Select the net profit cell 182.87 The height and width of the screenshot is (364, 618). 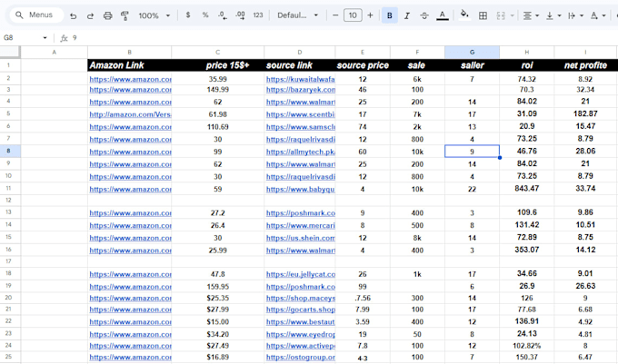tap(585, 113)
